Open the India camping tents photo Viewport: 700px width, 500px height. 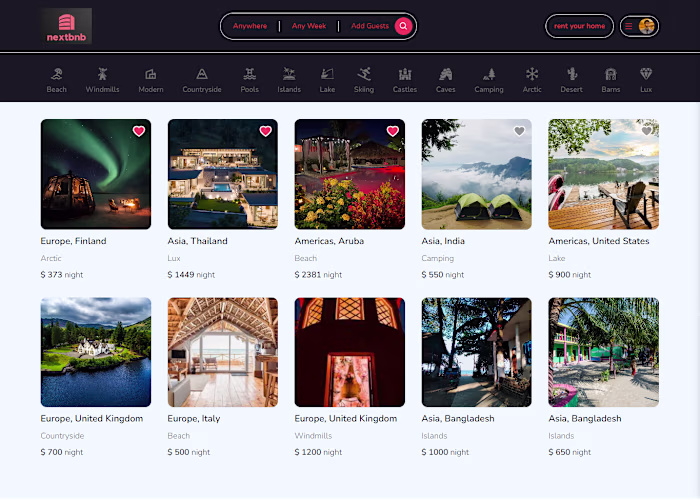point(477,174)
